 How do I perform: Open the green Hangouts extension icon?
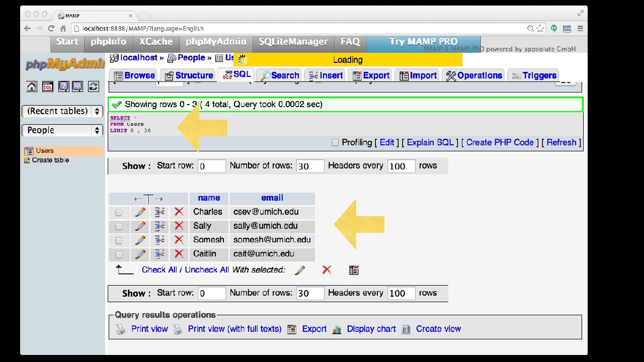[x=554, y=29]
